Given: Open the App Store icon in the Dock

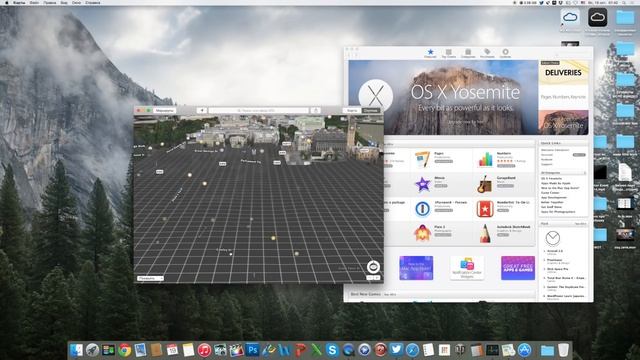Looking at the screenshot, I should [x=524, y=350].
